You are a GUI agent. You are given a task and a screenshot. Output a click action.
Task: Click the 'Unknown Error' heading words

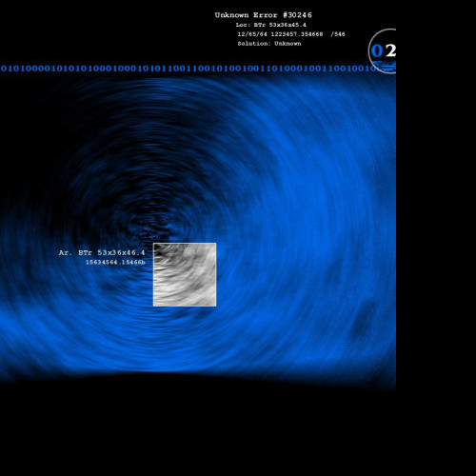coord(247,15)
